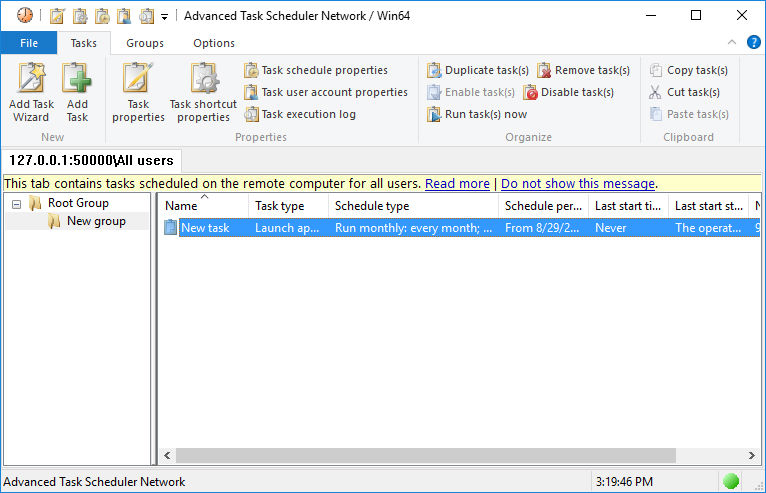Select the New task row icon

170,228
